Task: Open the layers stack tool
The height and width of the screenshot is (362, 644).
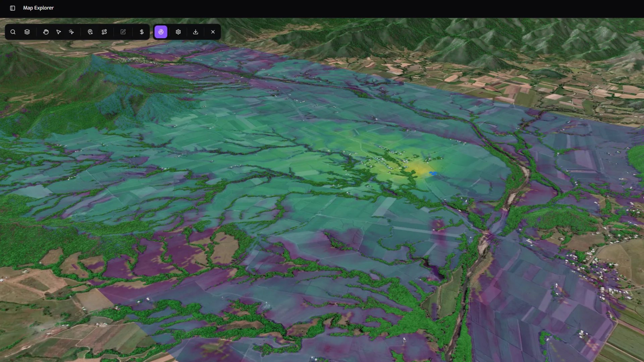Action: tap(27, 32)
